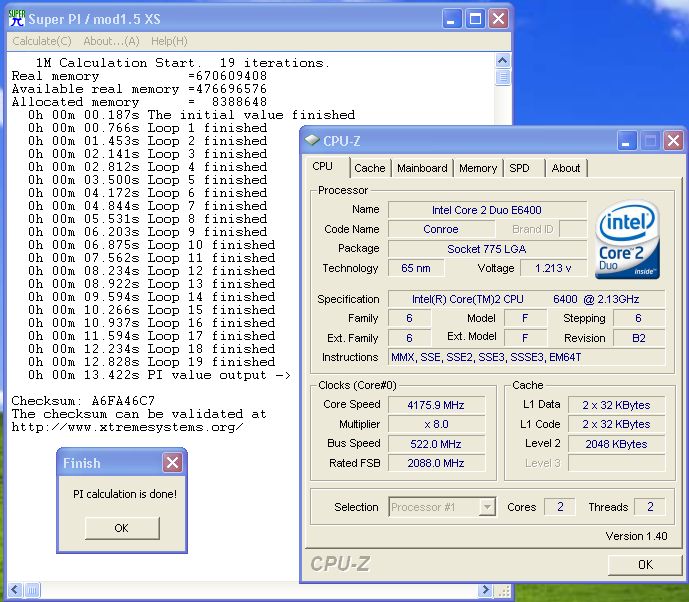Click the CPU-Z title bar icon

click(x=312, y=141)
